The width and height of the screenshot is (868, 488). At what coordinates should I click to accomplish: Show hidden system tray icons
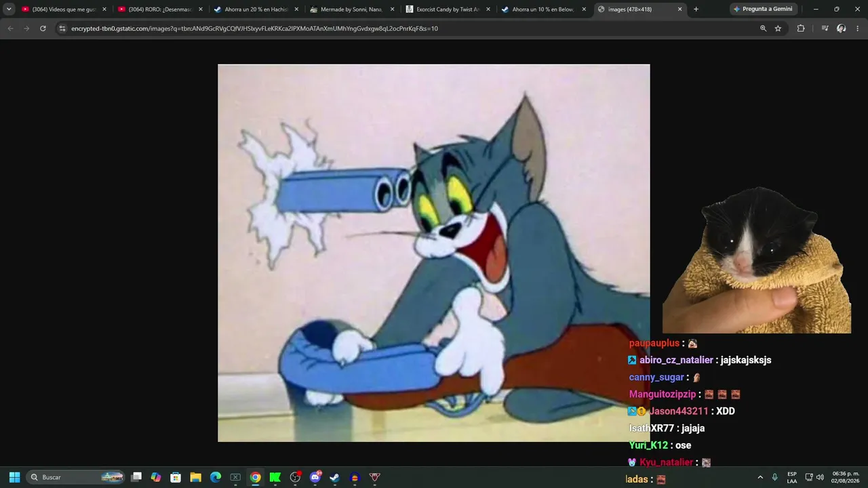(760, 477)
